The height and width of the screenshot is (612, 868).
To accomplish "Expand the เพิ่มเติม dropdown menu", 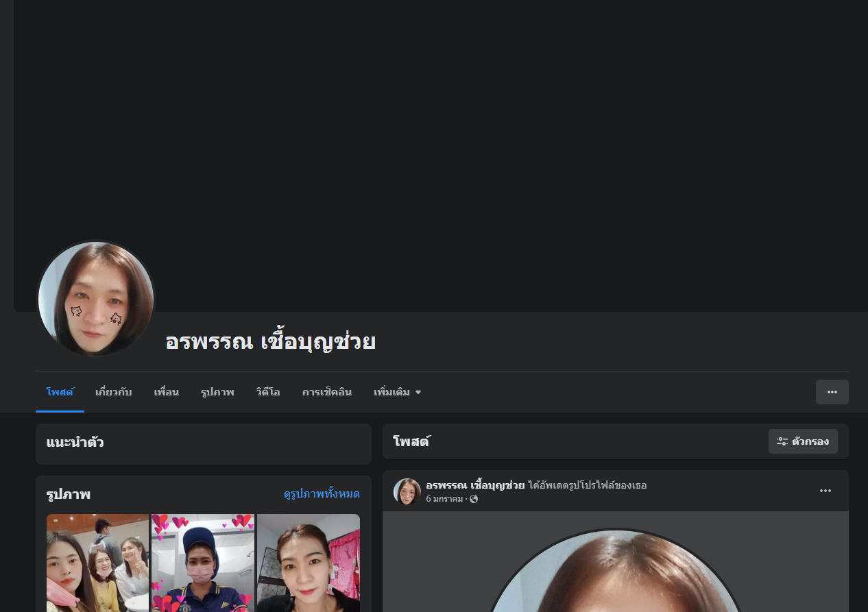I will pyautogui.click(x=398, y=392).
